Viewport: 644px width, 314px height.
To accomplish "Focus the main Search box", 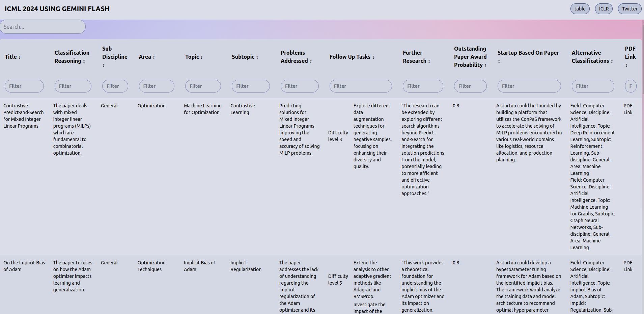I will tap(43, 27).
